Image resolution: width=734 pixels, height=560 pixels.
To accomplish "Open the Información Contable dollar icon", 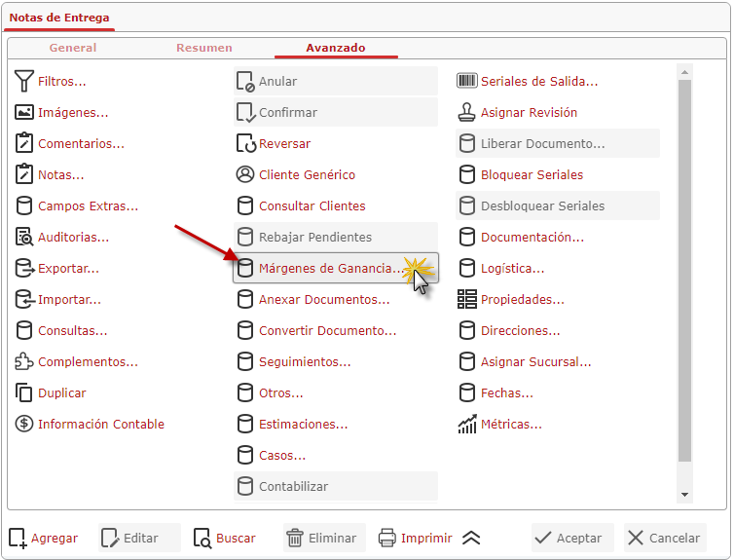I will click(x=24, y=424).
